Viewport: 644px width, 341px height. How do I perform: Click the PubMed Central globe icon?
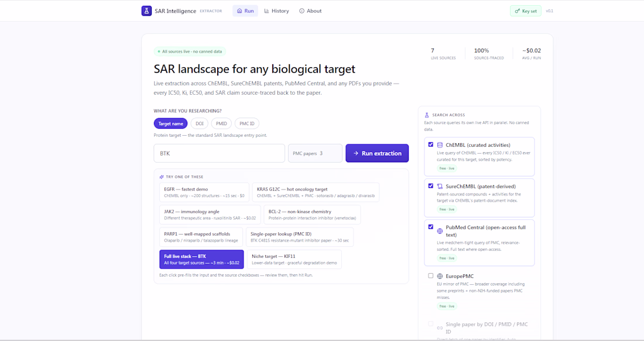coord(440,231)
